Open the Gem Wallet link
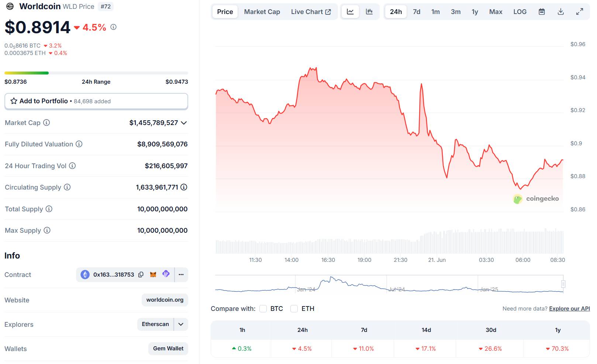The width and height of the screenshot is (597, 364). tap(168, 349)
